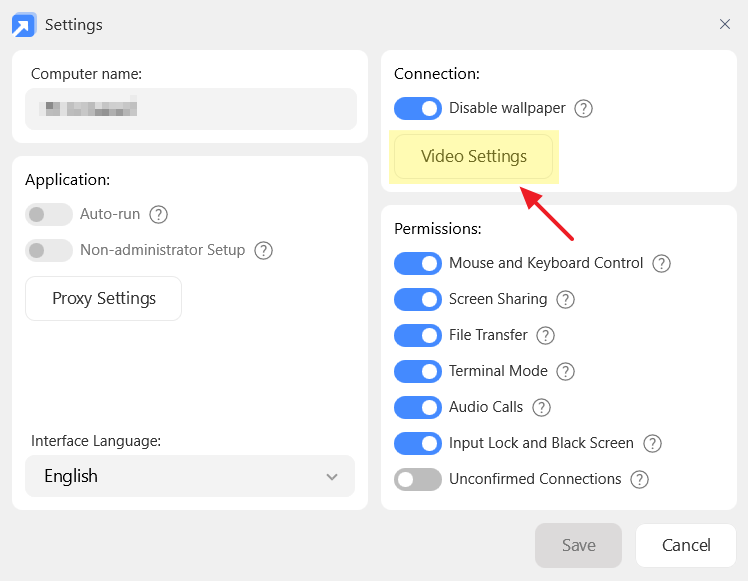Click help icon beside Terminal Mode
Viewport: 748px width, 581px height.
(x=565, y=371)
